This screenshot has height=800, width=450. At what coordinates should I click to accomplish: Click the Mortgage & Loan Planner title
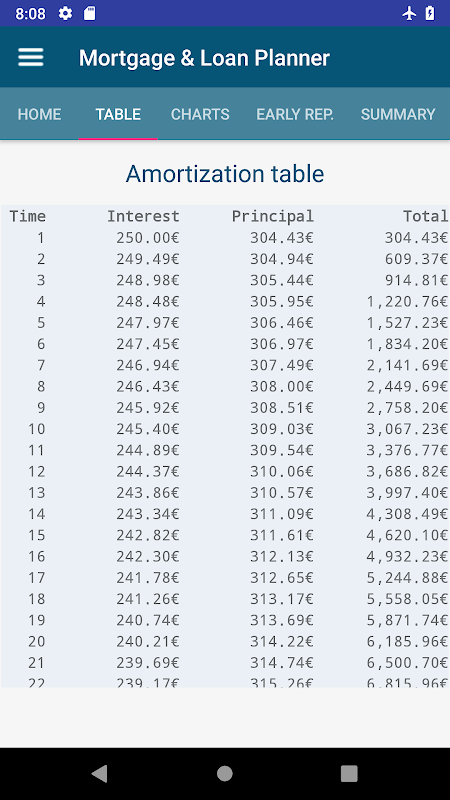tap(204, 58)
